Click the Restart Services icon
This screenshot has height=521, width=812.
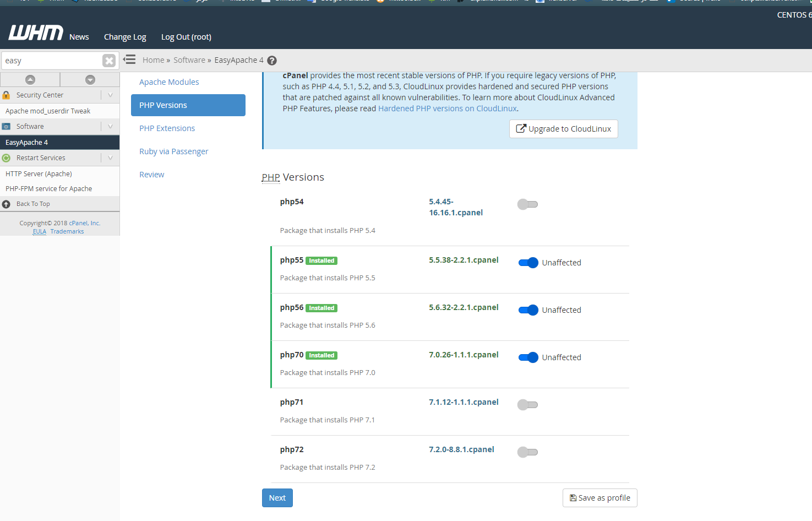coord(6,158)
